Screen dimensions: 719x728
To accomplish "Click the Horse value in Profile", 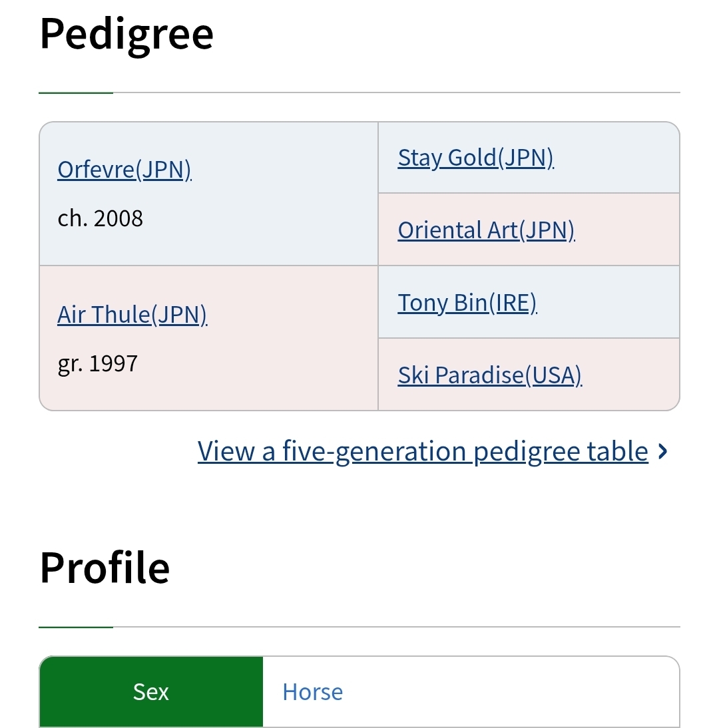I will pos(312,692).
